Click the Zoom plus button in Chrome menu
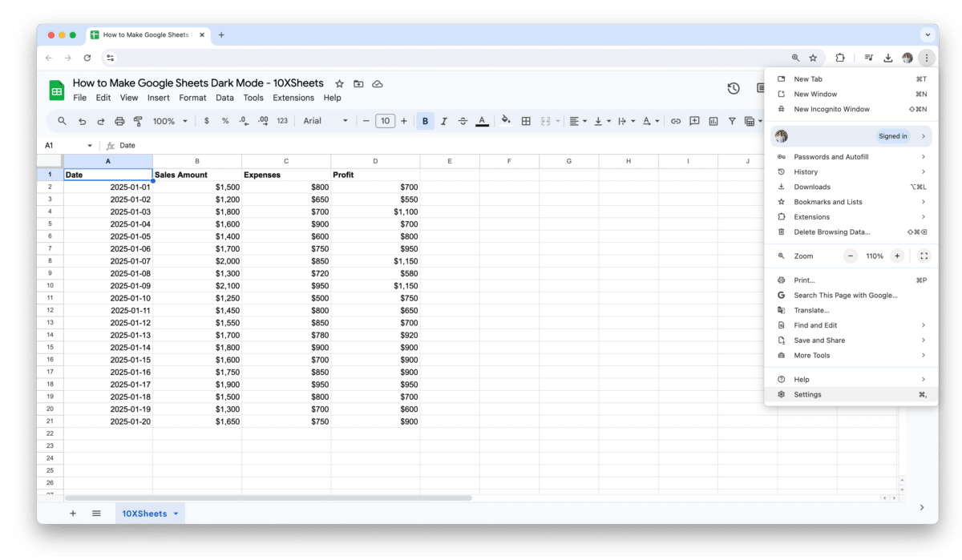Image resolution: width=962 pixels, height=560 pixels. tap(896, 256)
